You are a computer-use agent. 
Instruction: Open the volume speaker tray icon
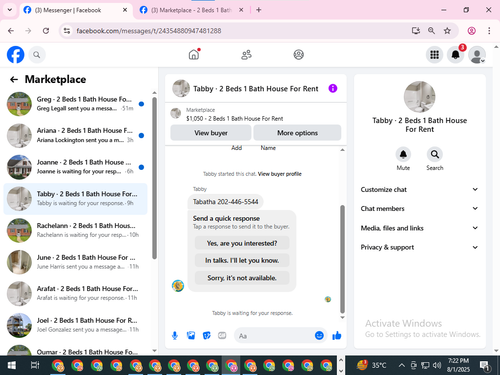pos(437,366)
